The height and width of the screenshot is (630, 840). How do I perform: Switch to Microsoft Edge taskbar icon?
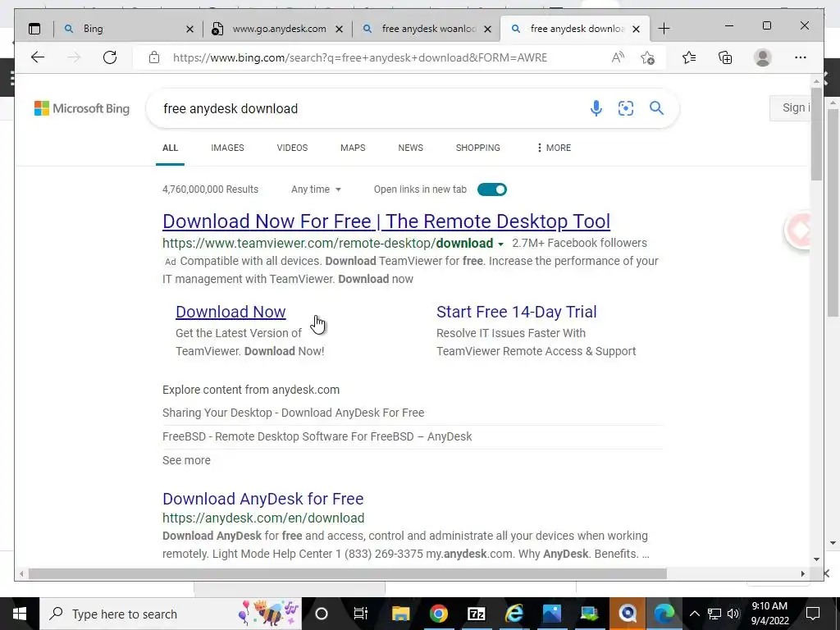(664, 614)
